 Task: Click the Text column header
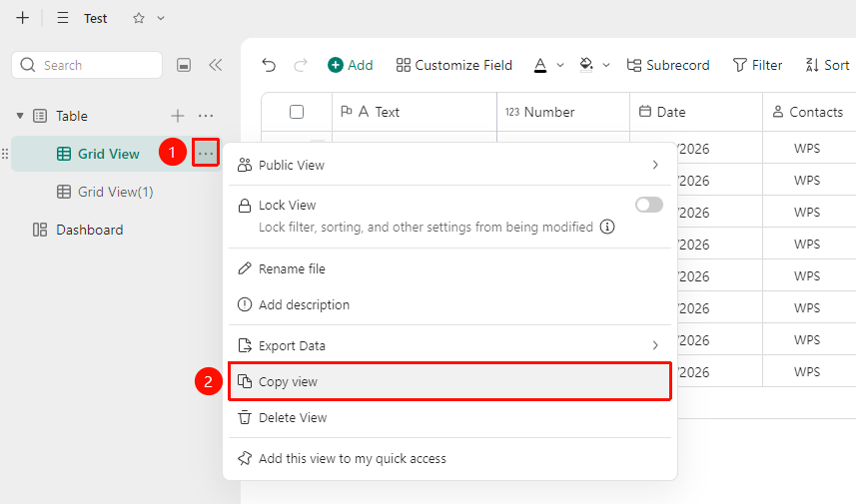pyautogui.click(x=415, y=112)
